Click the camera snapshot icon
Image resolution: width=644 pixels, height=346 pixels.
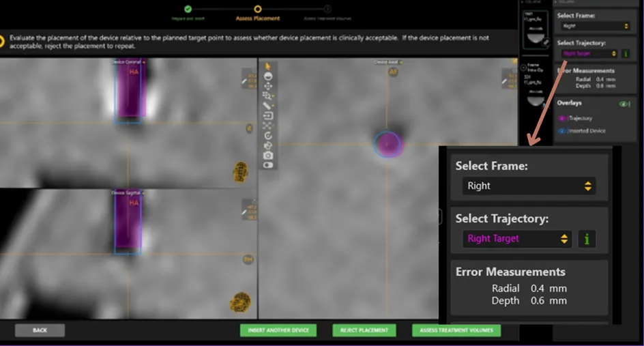(268, 155)
